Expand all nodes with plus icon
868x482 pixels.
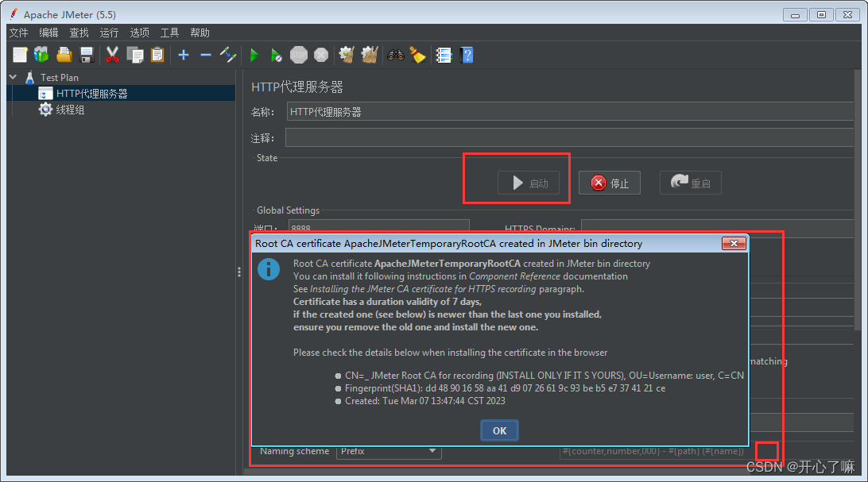click(x=184, y=55)
